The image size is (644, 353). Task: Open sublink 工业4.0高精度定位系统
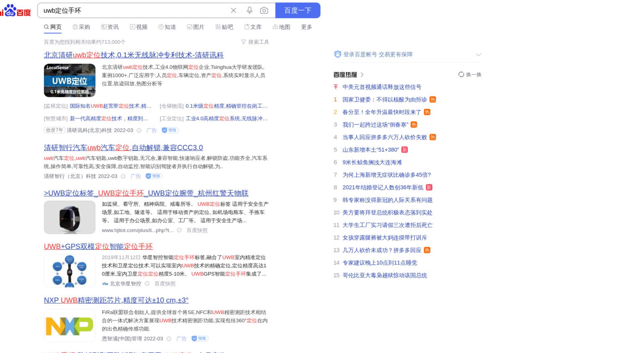[226, 118]
